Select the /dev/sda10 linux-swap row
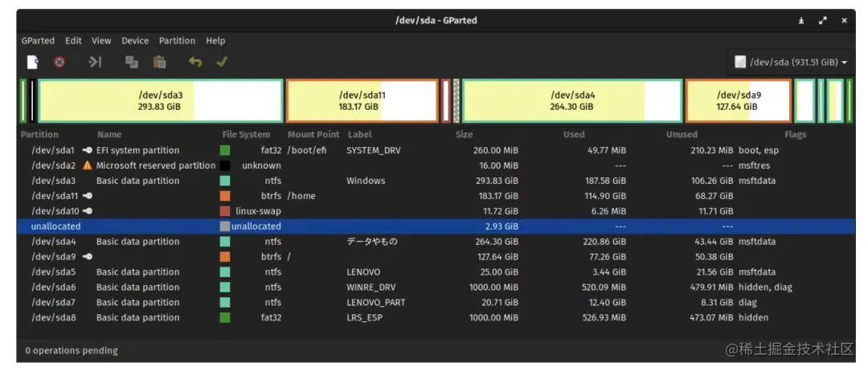This screenshot has height=371, width=868. [436, 211]
